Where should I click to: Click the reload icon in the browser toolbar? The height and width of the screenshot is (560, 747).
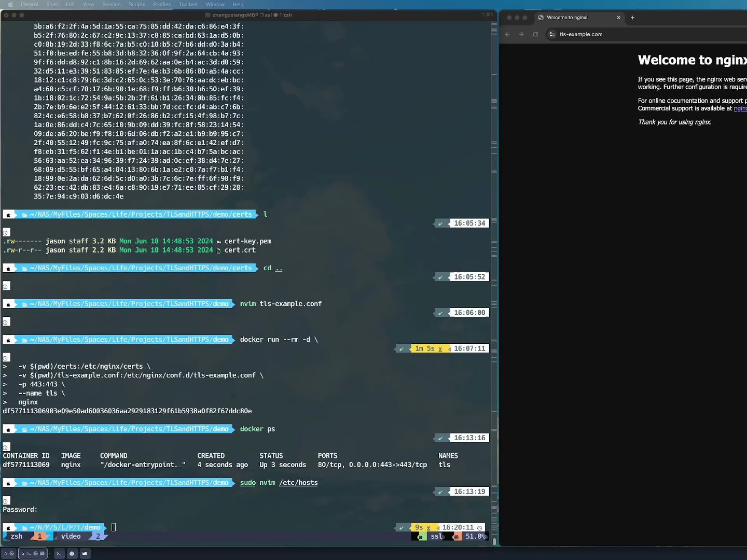pos(535,34)
